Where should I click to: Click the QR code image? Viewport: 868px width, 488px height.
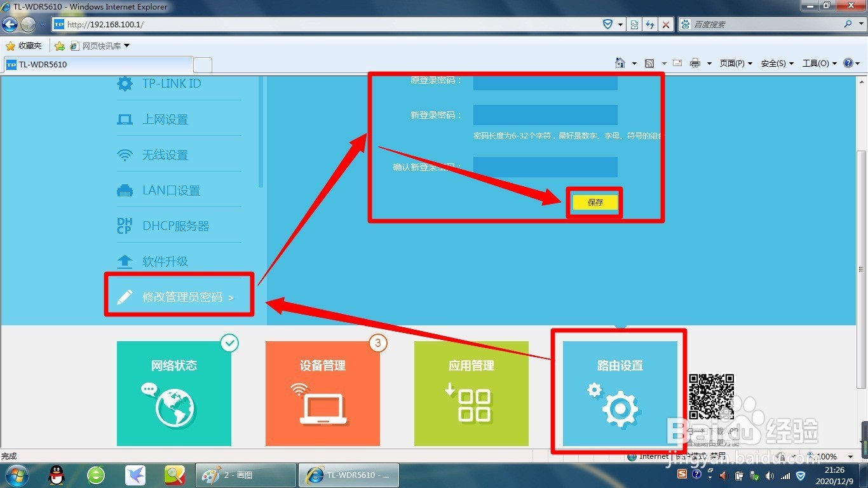click(x=712, y=396)
